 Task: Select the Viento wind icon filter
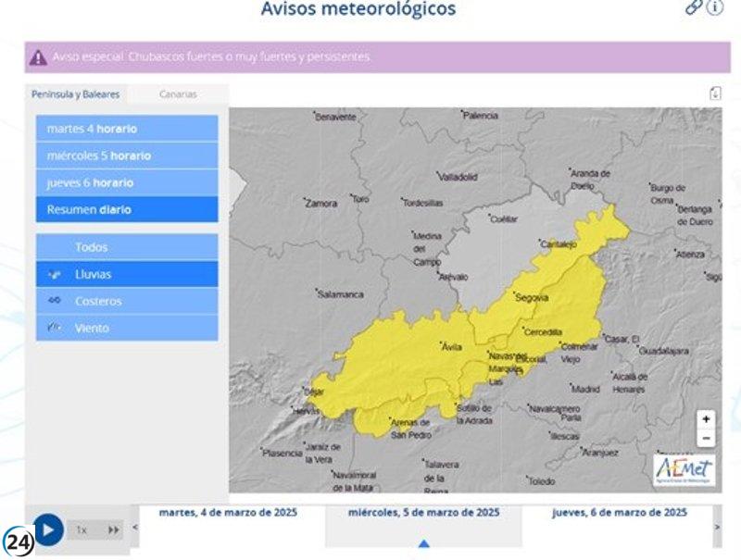(53, 328)
